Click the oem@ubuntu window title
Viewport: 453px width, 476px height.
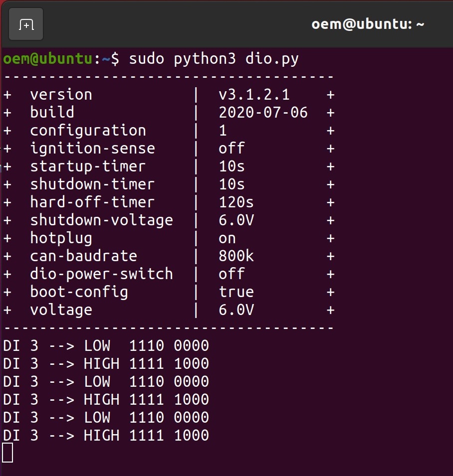click(x=368, y=24)
